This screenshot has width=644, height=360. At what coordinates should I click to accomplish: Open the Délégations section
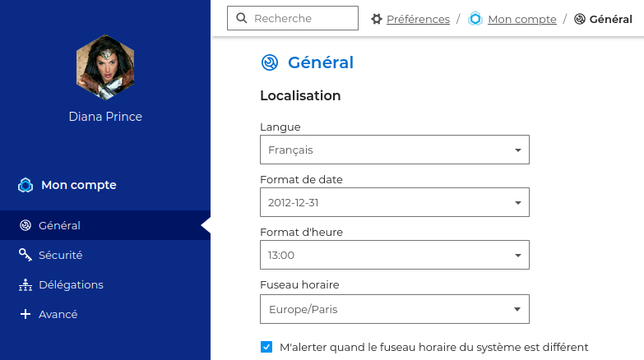(x=71, y=284)
